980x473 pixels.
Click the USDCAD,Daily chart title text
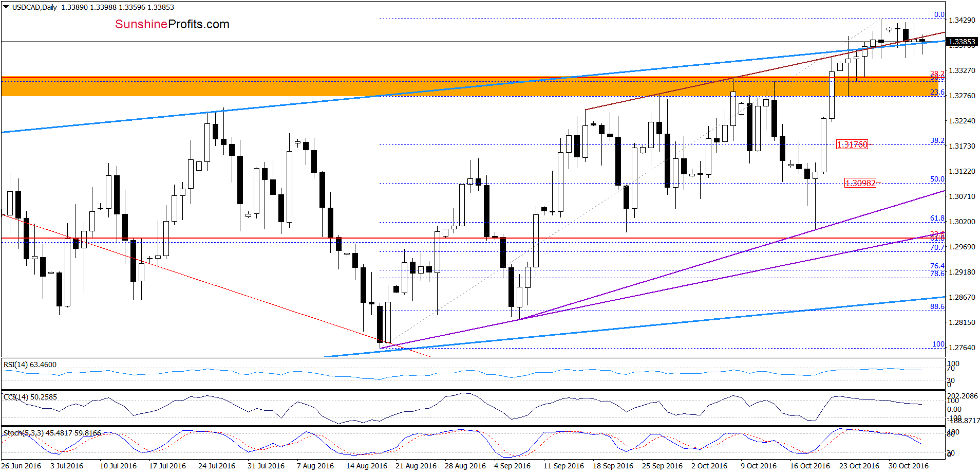pyautogui.click(x=34, y=7)
